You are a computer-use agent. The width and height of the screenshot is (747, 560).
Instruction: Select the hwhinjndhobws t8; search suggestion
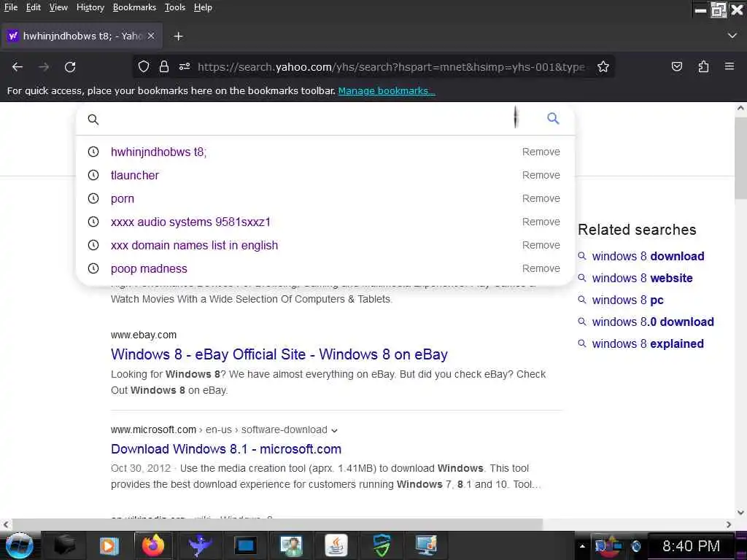pos(158,152)
